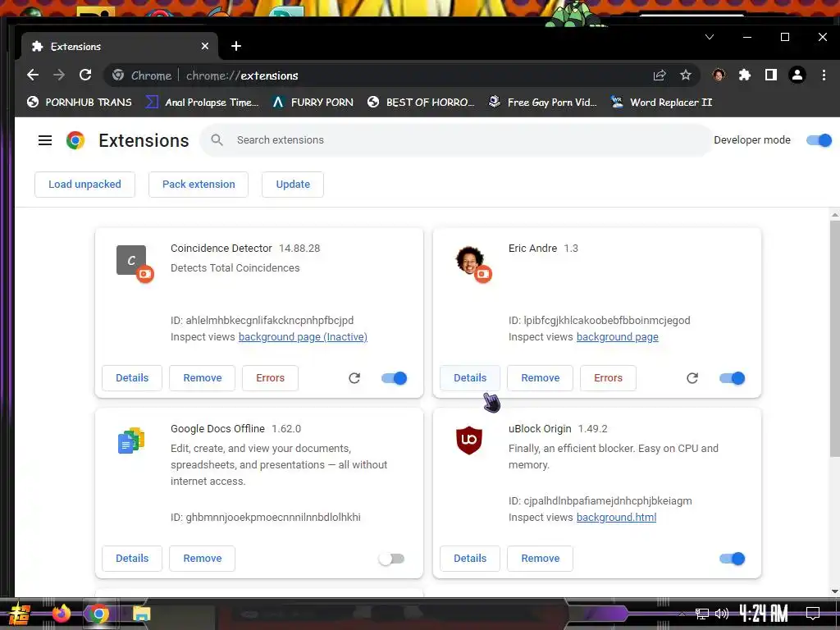This screenshot has height=630, width=840.
Task: Open Details for Google Docs Offline
Action: pyautogui.click(x=132, y=559)
